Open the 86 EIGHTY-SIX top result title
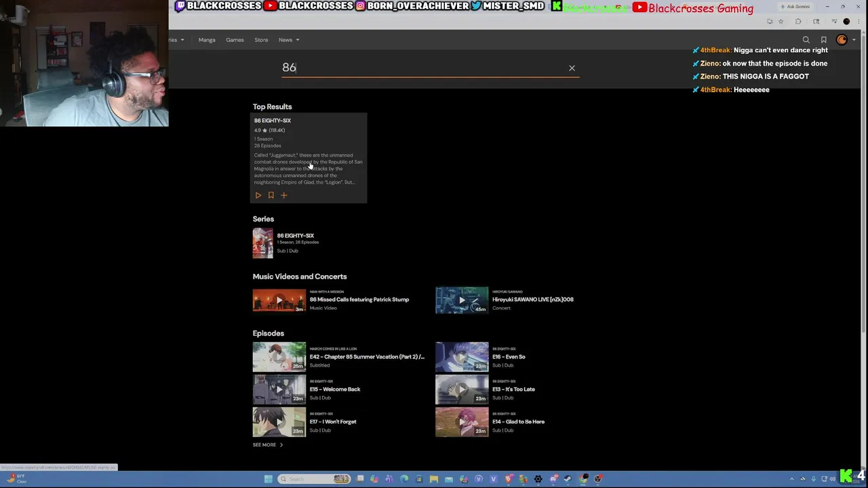Image resolution: width=868 pixels, height=488 pixels. pos(273,121)
